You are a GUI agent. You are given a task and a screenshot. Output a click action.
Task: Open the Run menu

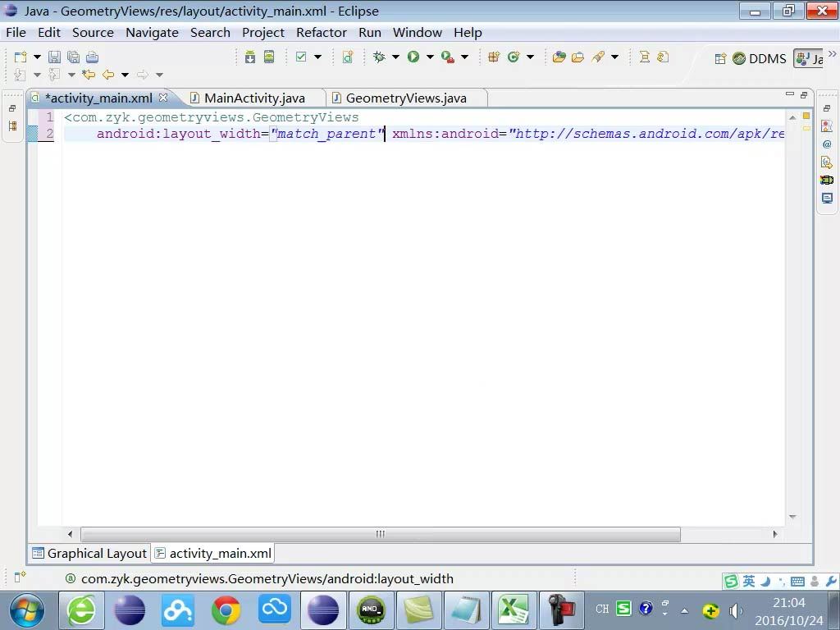point(370,33)
